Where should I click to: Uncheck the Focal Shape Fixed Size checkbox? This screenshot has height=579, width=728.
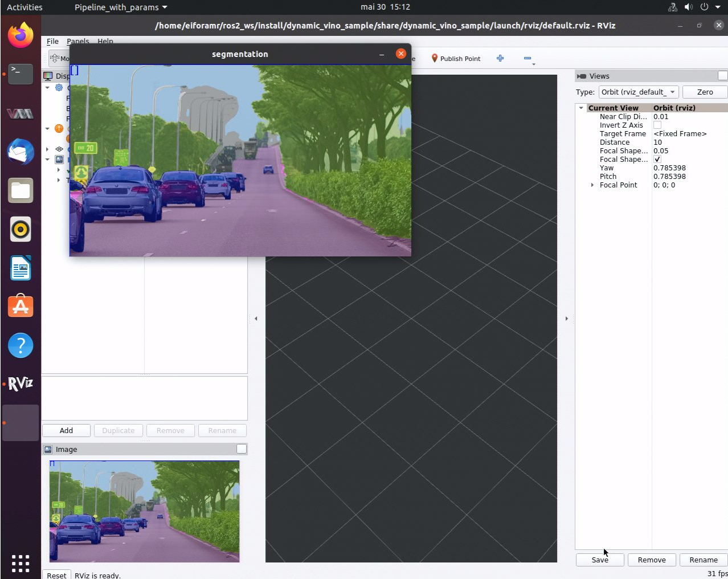pyautogui.click(x=657, y=160)
